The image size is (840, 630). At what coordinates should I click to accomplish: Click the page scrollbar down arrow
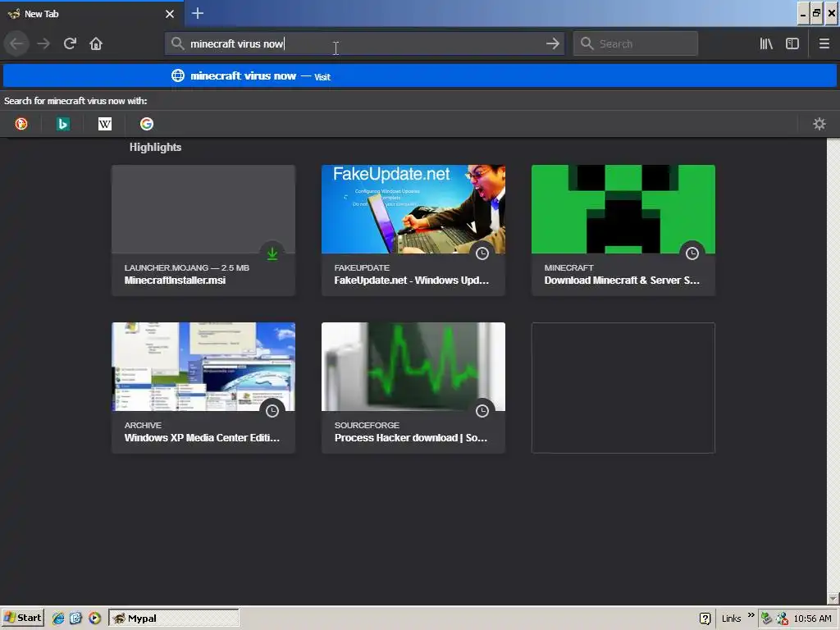tap(833, 598)
